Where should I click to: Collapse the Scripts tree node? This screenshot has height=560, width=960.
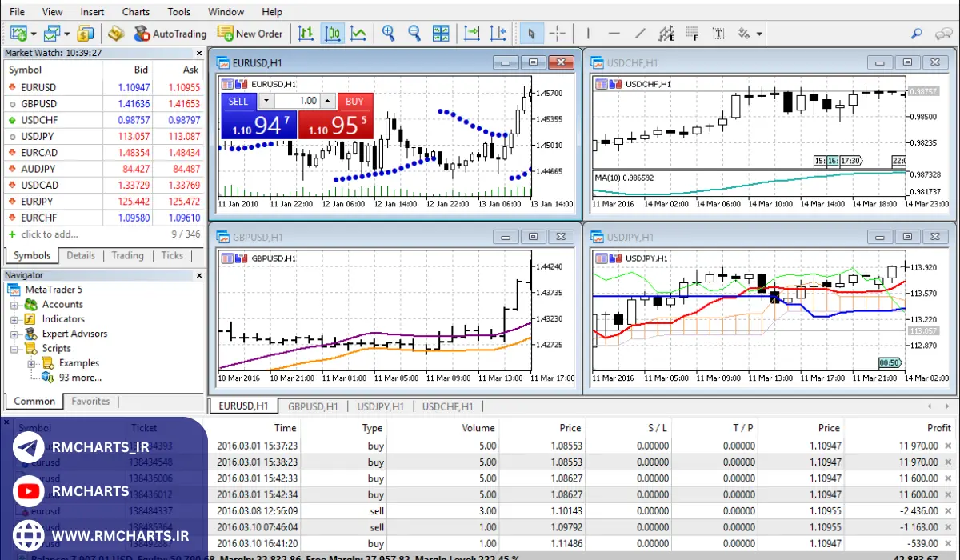pos(14,349)
